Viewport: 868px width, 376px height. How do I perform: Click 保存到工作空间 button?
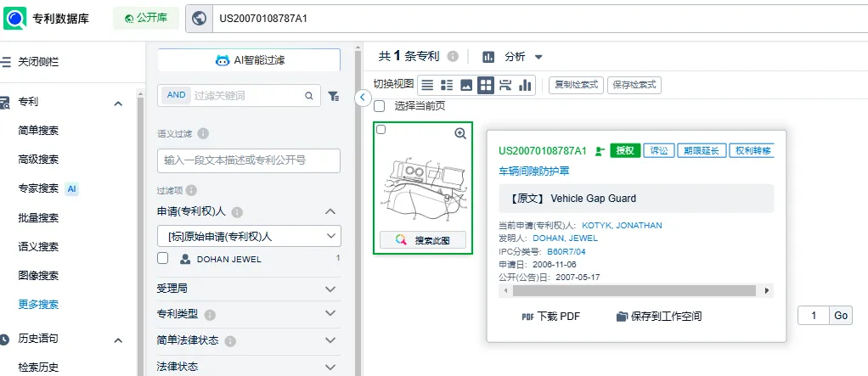[x=659, y=317]
